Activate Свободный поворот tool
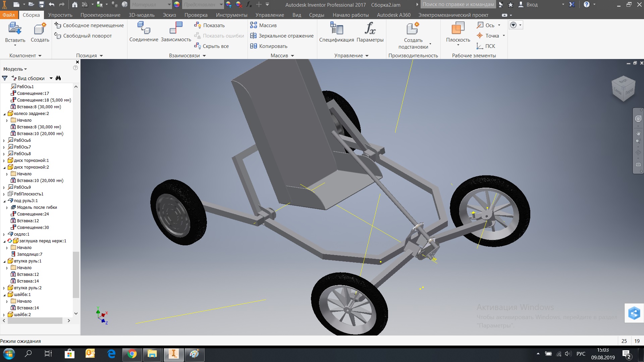Image resolution: width=644 pixels, height=362 pixels. [x=83, y=36]
